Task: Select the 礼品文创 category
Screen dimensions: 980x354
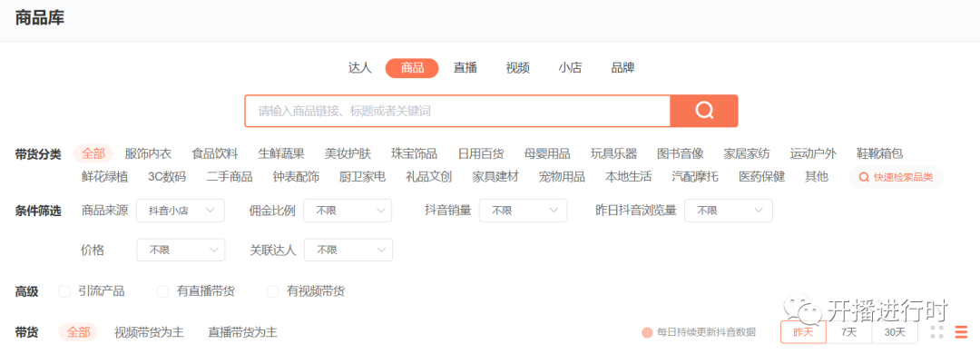Action: click(x=428, y=177)
